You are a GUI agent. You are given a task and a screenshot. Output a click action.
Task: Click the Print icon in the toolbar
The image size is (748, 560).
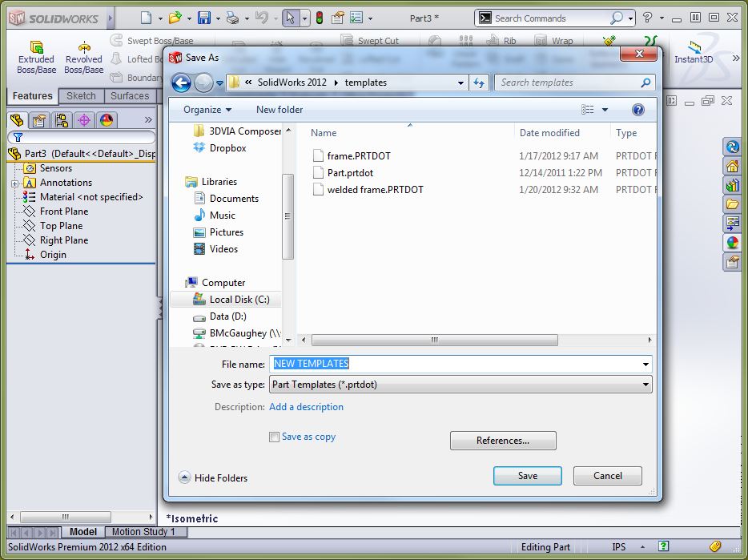point(232,18)
